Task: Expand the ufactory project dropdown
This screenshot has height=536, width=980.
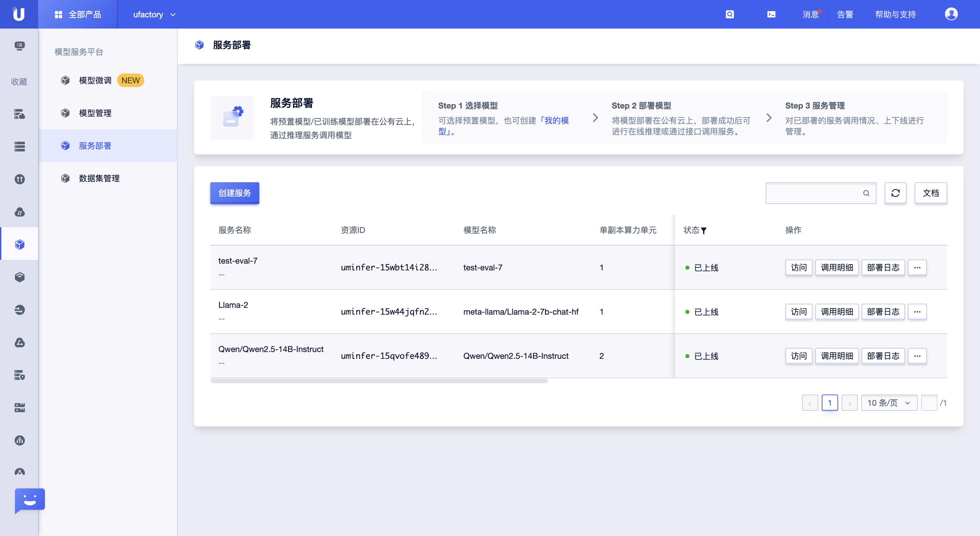Action: (154, 14)
